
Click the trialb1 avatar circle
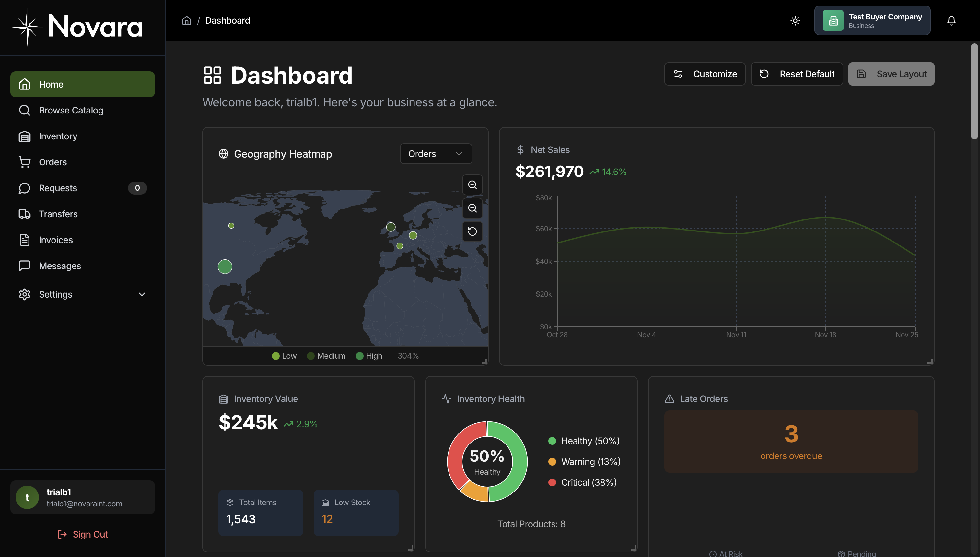[x=27, y=497]
